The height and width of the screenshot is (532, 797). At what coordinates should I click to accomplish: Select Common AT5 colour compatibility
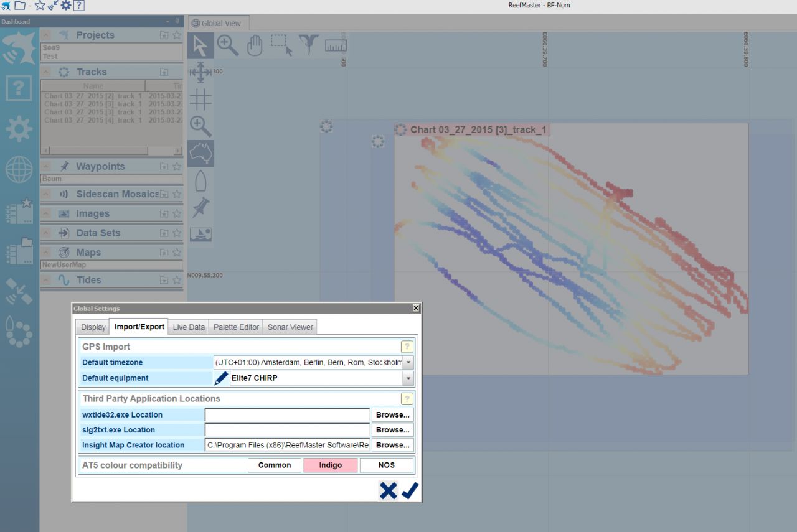click(x=275, y=465)
